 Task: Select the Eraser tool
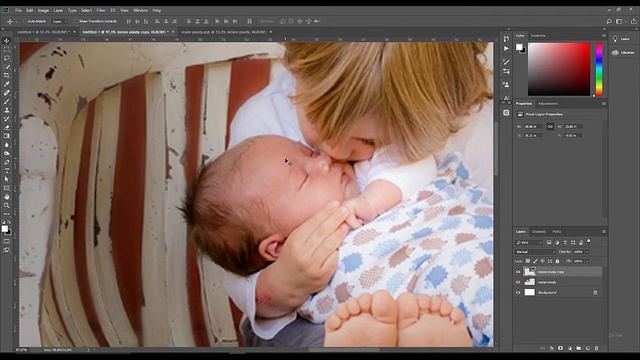click(7, 127)
